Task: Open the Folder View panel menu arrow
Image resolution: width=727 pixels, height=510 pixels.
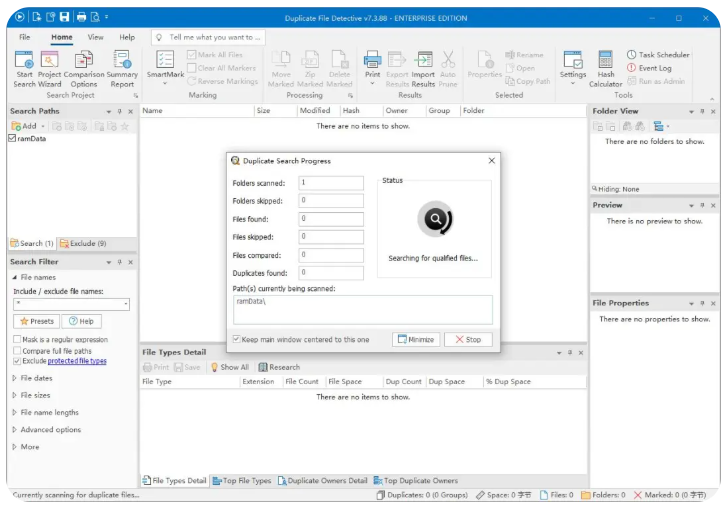Action: coord(691,112)
